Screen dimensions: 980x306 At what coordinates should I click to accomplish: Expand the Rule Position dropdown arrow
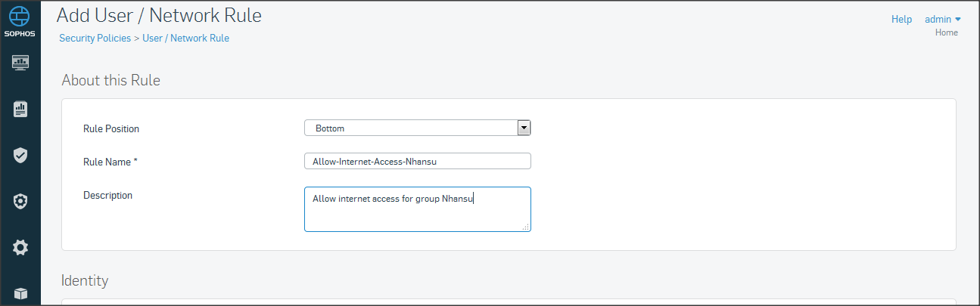tap(524, 128)
